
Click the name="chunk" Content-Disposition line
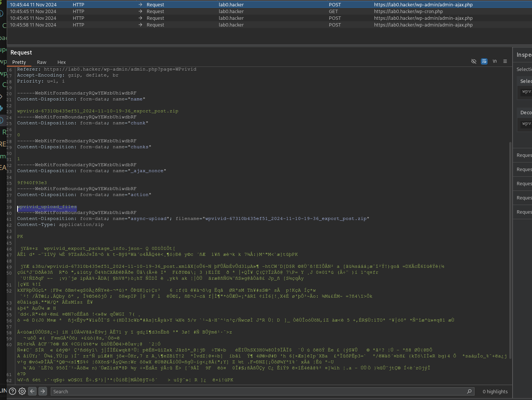tap(83, 123)
